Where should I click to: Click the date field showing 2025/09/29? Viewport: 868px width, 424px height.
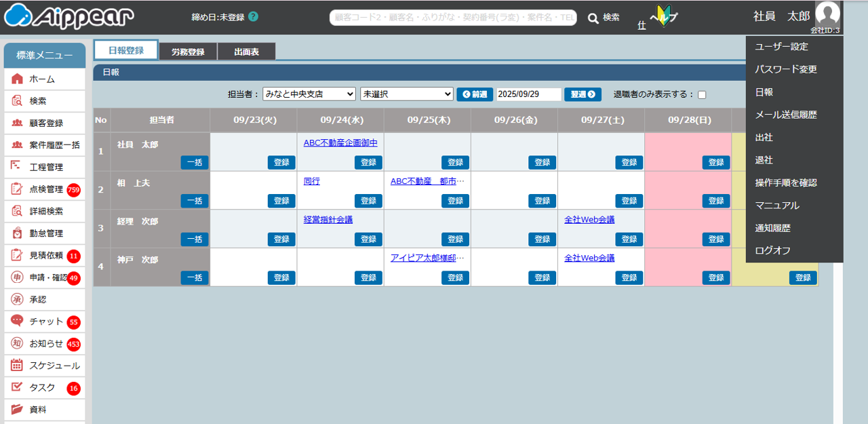[x=528, y=94]
